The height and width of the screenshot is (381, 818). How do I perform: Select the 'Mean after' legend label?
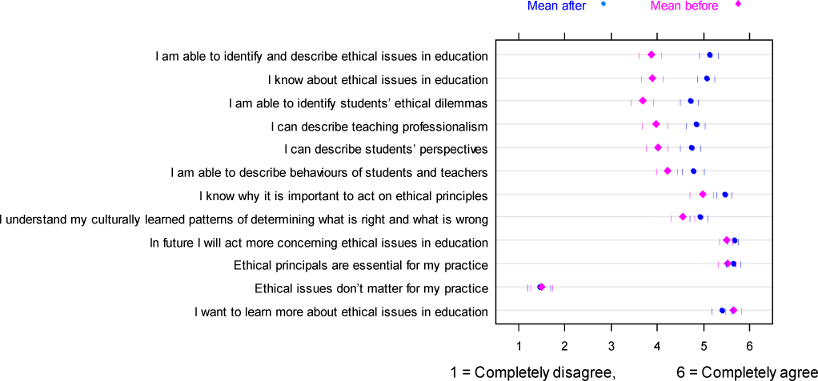pos(558,7)
